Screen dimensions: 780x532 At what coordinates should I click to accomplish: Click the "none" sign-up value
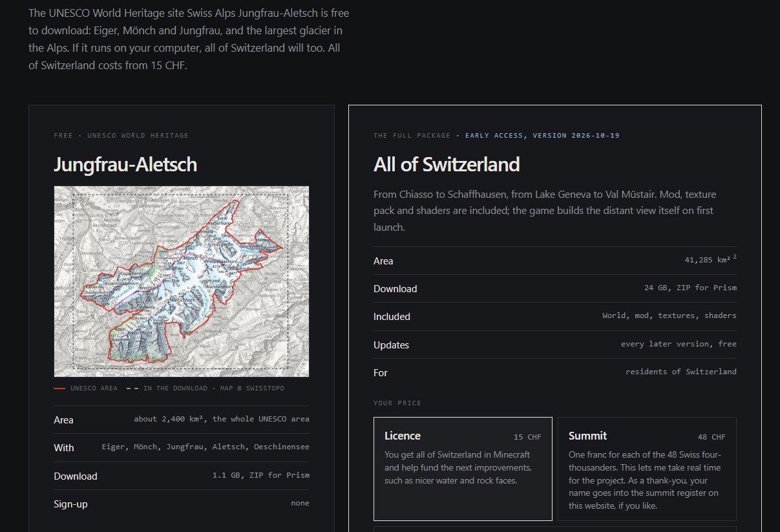coord(300,503)
